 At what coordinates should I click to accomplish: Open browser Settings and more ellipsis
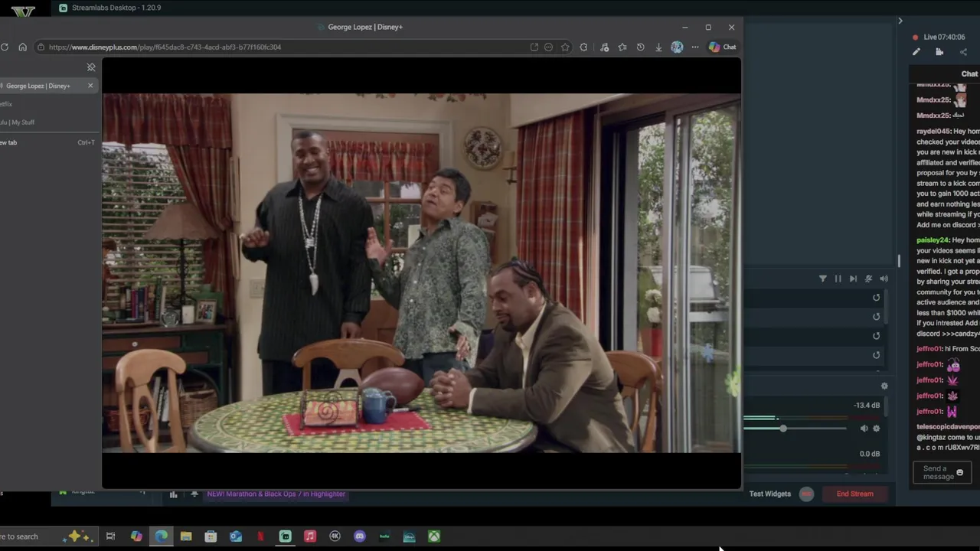point(695,47)
